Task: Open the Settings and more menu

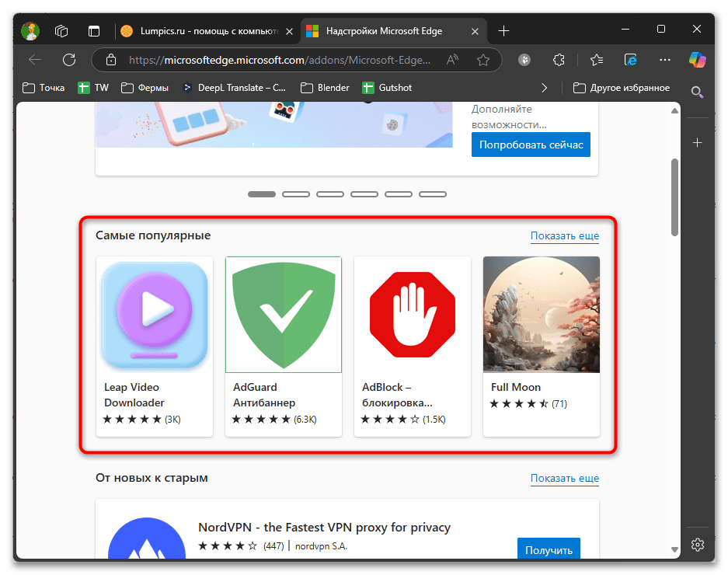Action: pos(665,60)
